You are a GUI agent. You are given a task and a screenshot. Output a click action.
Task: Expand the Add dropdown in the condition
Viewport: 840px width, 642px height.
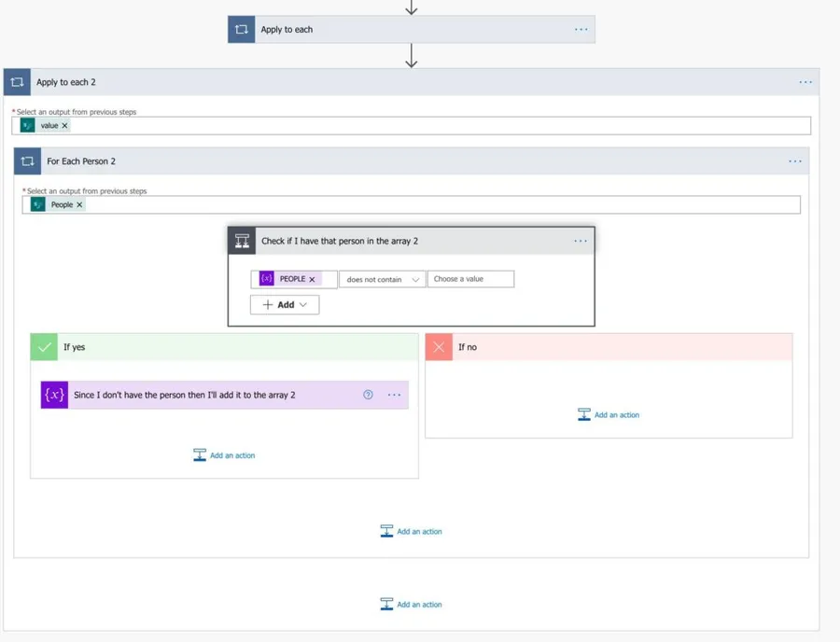coord(285,305)
